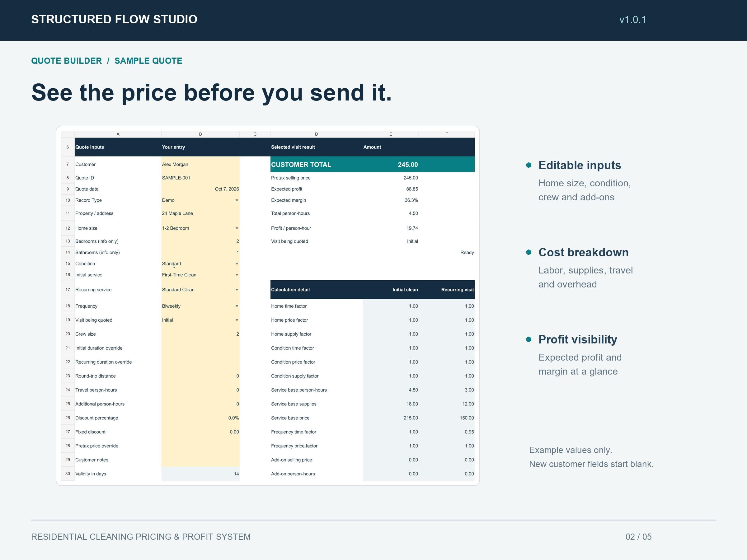Image resolution: width=747 pixels, height=560 pixels.
Task: Expand the Home size dropdown arrow
Action: [237, 229]
